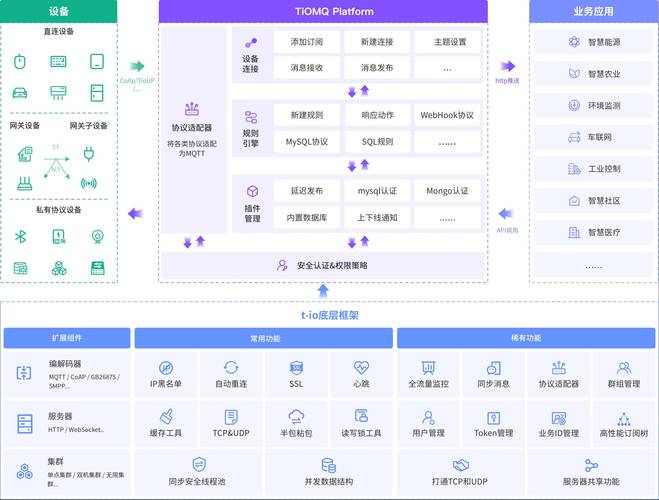Click the IP黑名单 icon

tap(166, 368)
